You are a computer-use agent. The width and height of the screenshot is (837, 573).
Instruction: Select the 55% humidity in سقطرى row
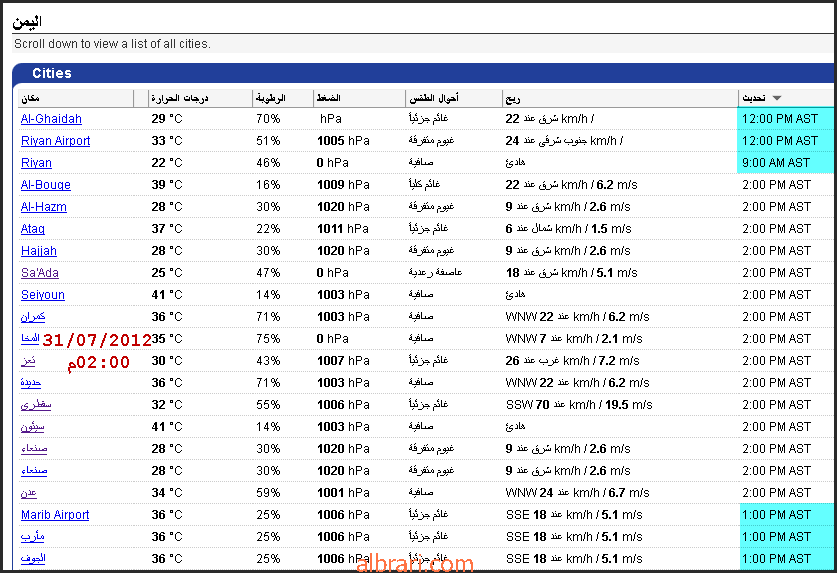click(268, 404)
